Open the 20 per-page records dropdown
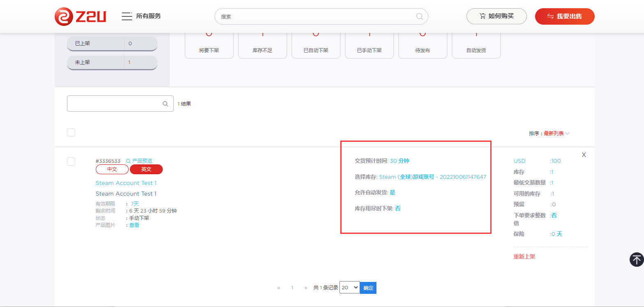Screen dimensions: 644x307 (349, 288)
